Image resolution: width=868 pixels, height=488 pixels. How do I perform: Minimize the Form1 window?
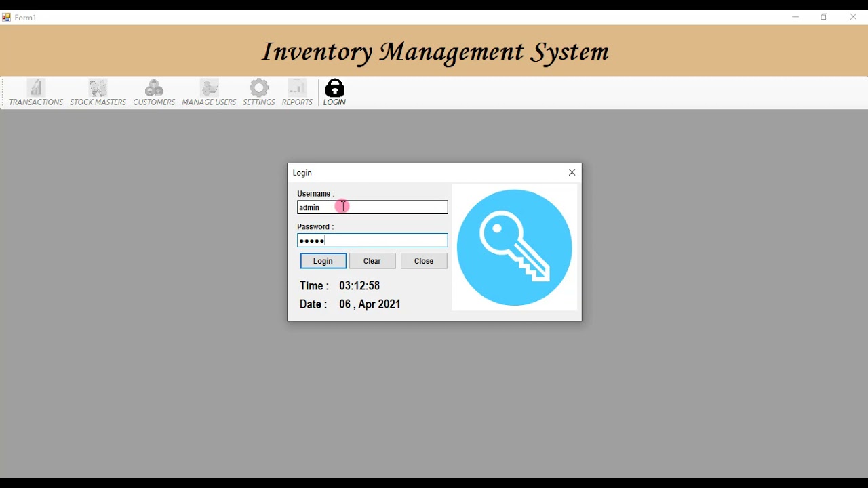point(796,18)
